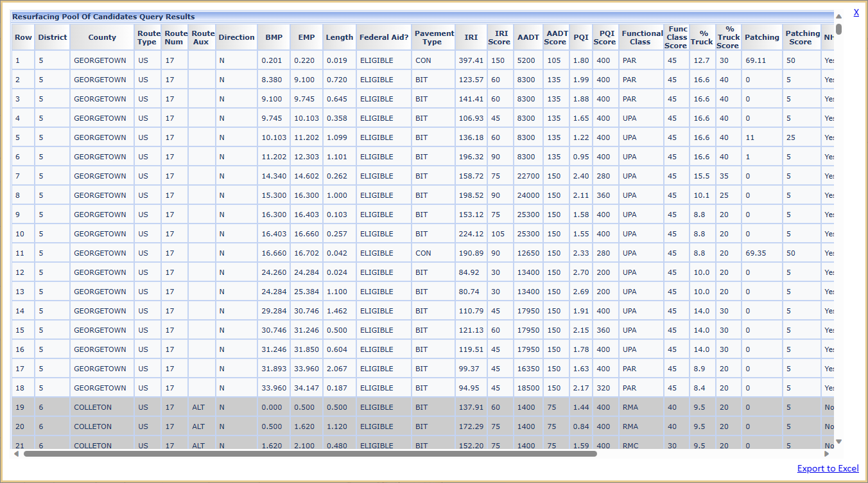Screen dimensions: 868x483
Task: Click ALT route aux in row 19
Action: 198,407
